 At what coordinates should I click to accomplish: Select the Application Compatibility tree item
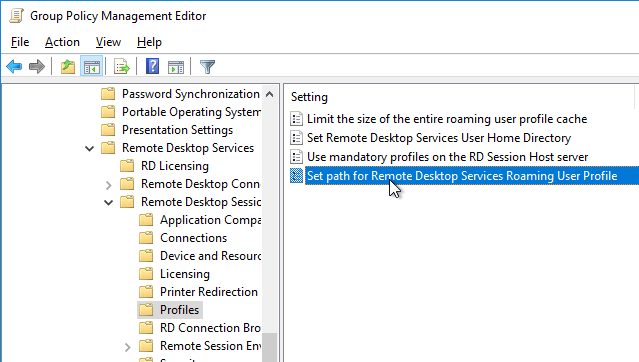[210, 220]
